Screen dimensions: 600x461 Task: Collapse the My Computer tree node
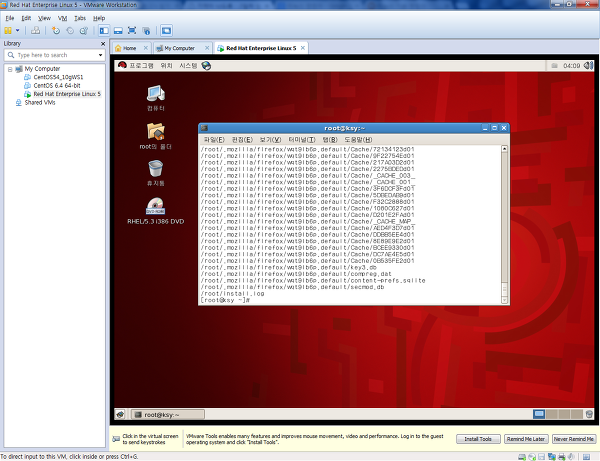tap(10, 69)
